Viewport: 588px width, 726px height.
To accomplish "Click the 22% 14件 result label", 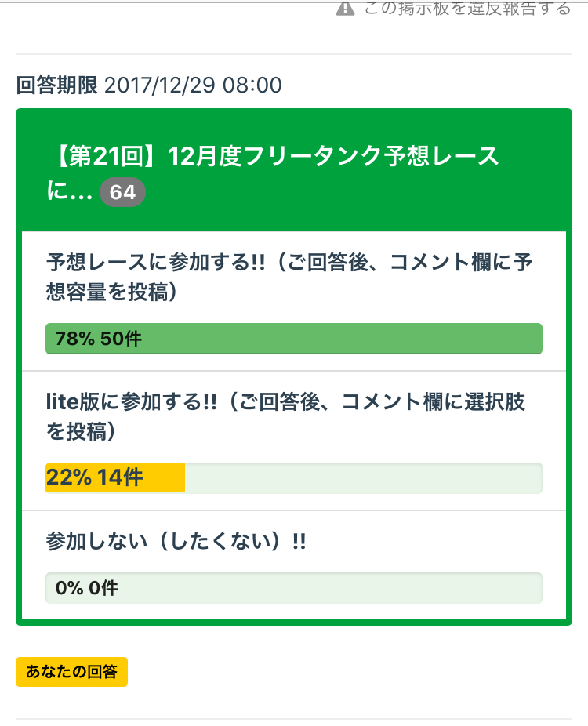I will (x=94, y=477).
